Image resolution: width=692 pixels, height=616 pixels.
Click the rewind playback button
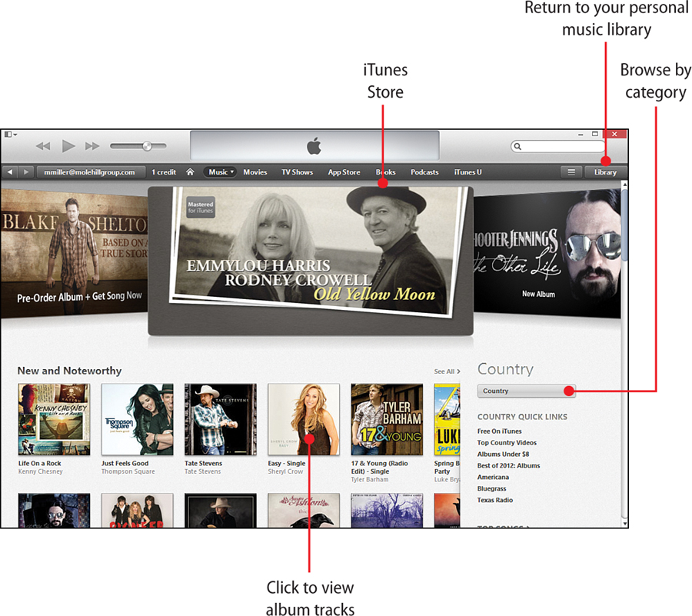pos(43,146)
